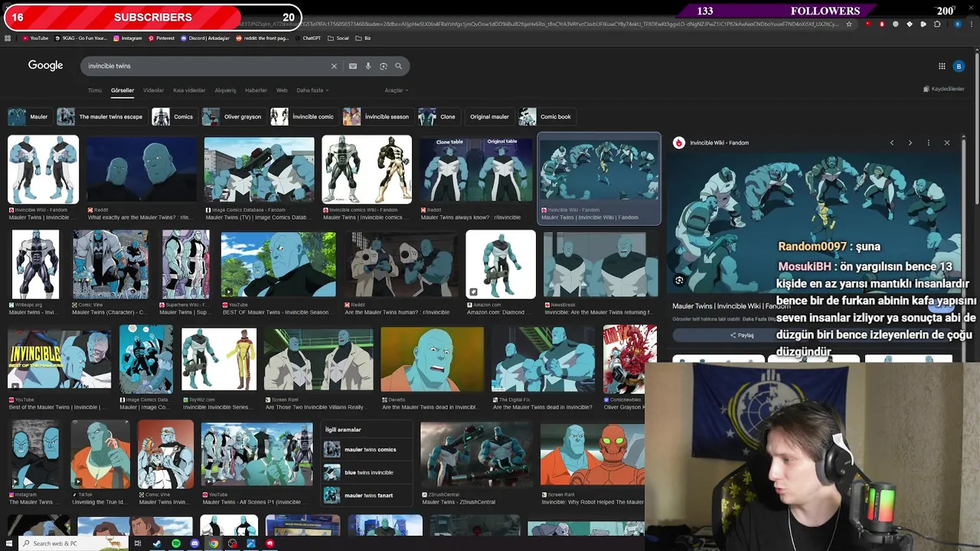This screenshot has width=980, height=551.
Task: Click the Windows search box
Action: click(x=73, y=543)
